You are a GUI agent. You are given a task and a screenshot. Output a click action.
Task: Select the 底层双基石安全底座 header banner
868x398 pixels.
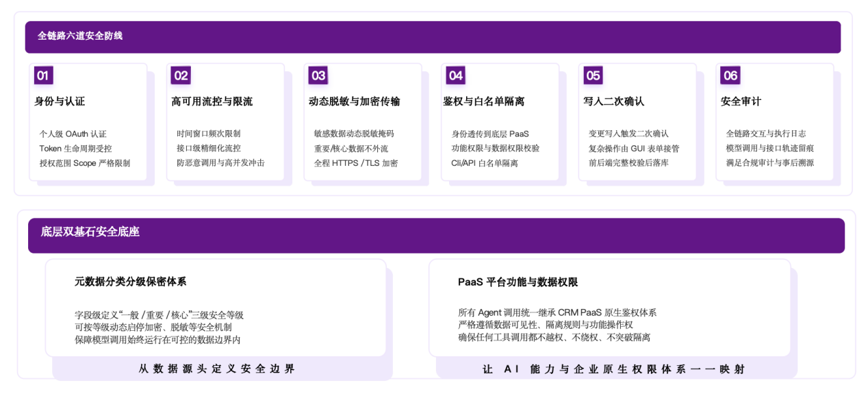(436, 236)
